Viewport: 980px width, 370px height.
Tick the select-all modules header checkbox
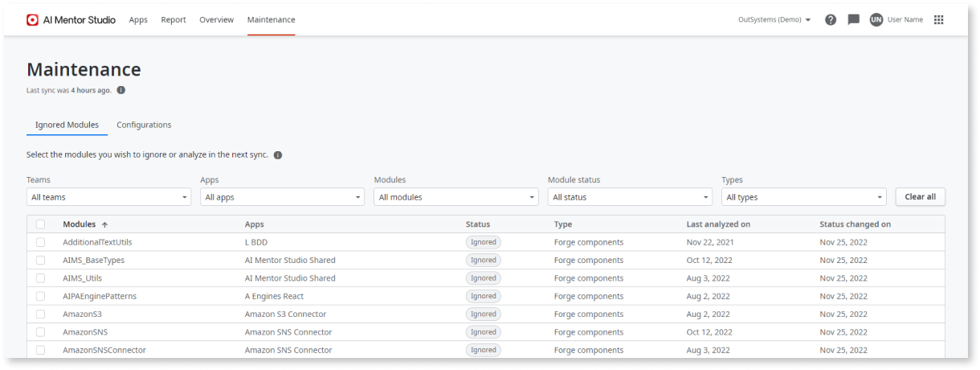[x=40, y=224]
